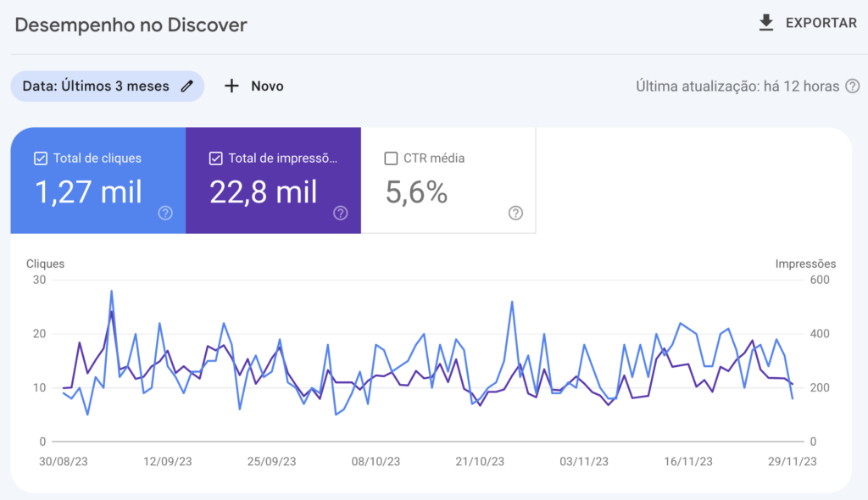Edit the date filter pencil icon
The width and height of the screenshot is (868, 500).
coord(187,86)
